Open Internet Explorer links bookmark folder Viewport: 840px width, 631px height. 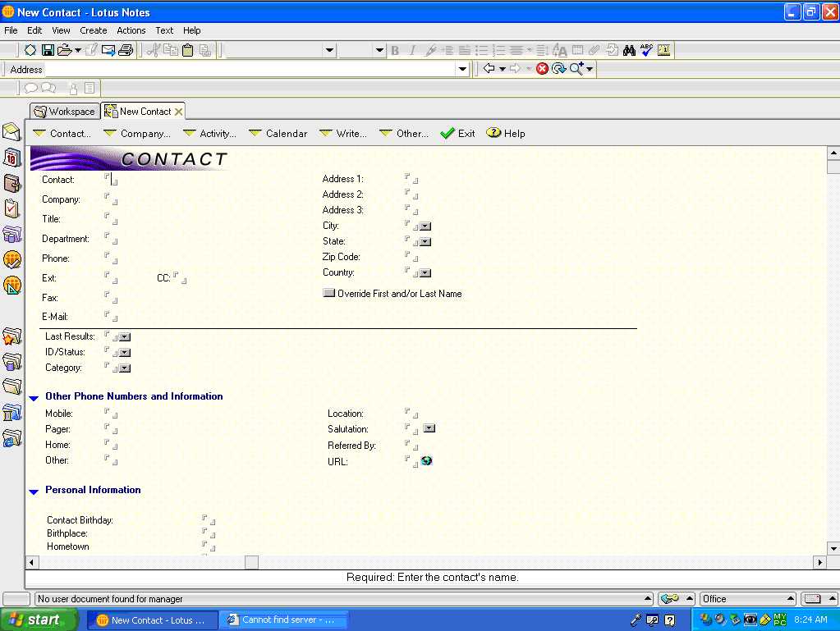(11, 438)
